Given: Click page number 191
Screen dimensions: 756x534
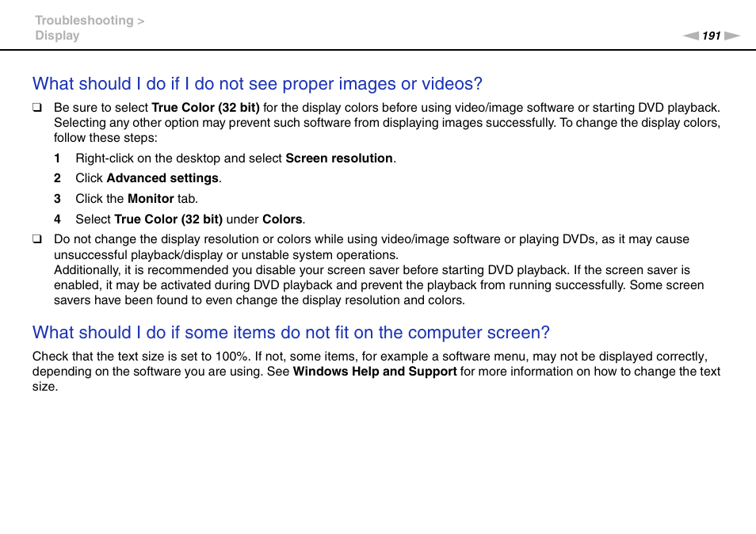Looking at the screenshot, I should tap(711, 36).
